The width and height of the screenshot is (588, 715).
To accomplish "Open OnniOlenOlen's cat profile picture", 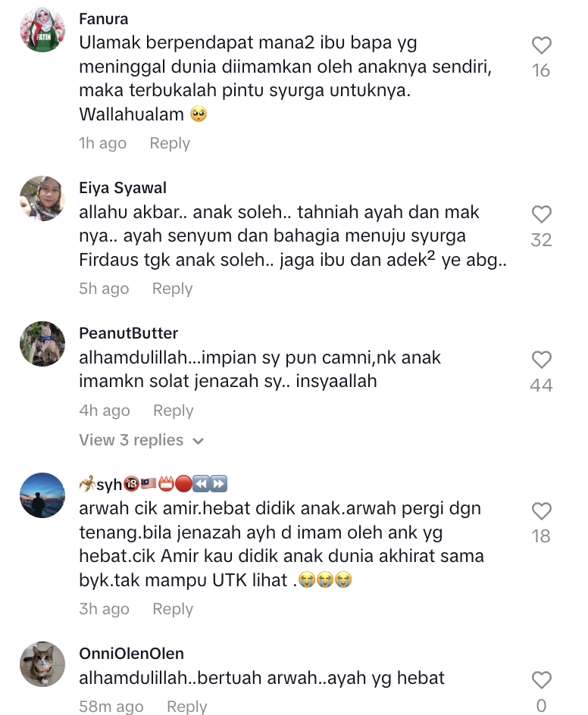I will click(42, 664).
